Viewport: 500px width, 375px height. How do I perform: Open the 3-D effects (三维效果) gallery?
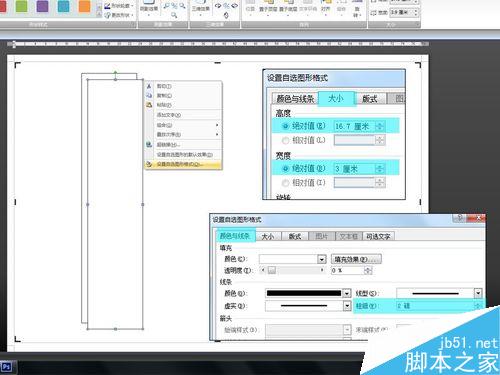[201, 8]
